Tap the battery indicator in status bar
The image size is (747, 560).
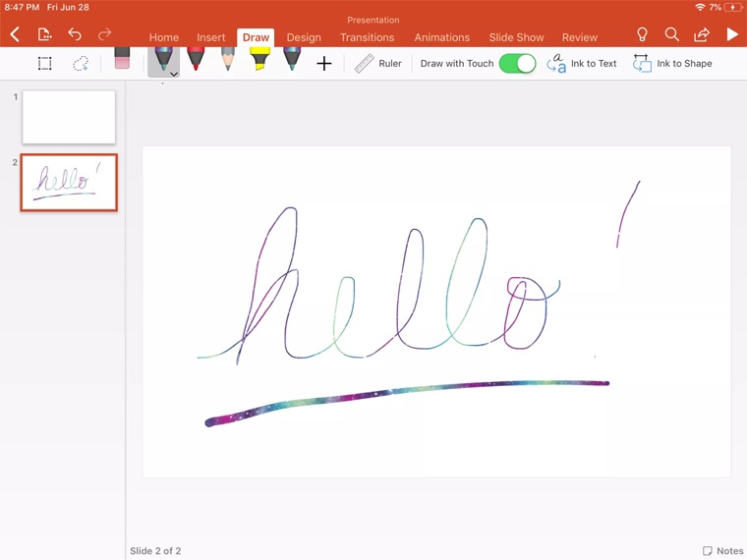tap(732, 7)
